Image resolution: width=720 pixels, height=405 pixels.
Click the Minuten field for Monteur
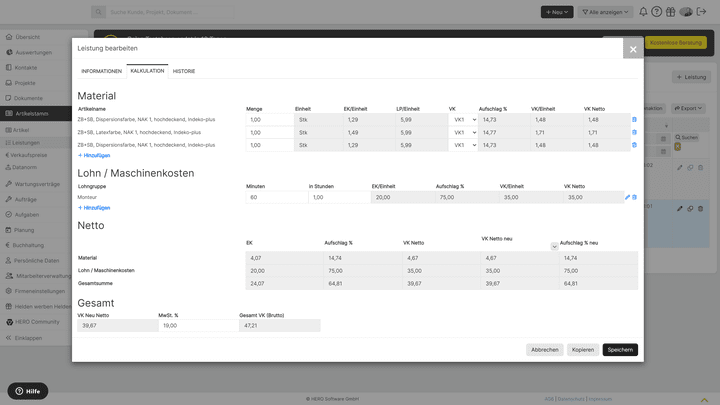[275, 198]
